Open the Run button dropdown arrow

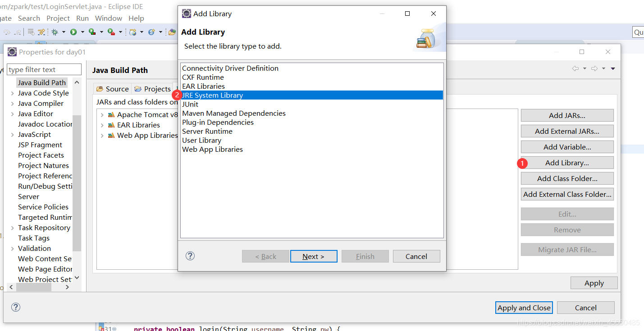pyautogui.click(x=82, y=32)
